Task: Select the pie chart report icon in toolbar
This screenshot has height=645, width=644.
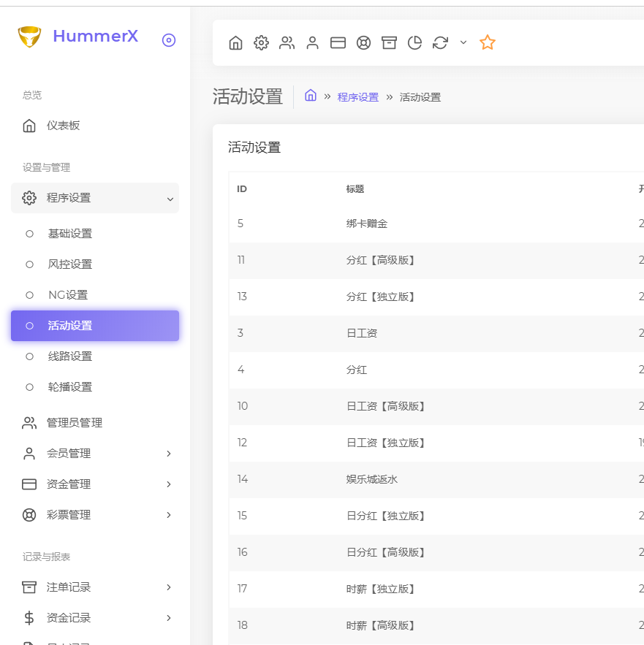Action: click(414, 42)
